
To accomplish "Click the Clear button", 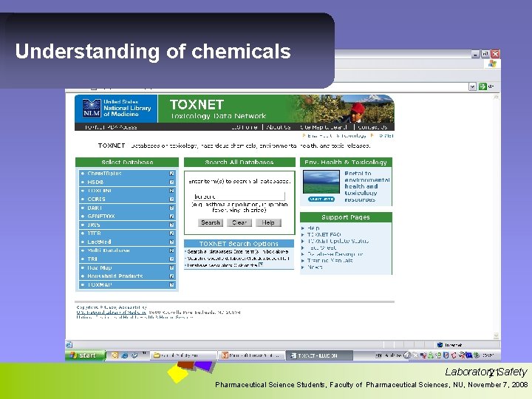I will pos(239,222).
